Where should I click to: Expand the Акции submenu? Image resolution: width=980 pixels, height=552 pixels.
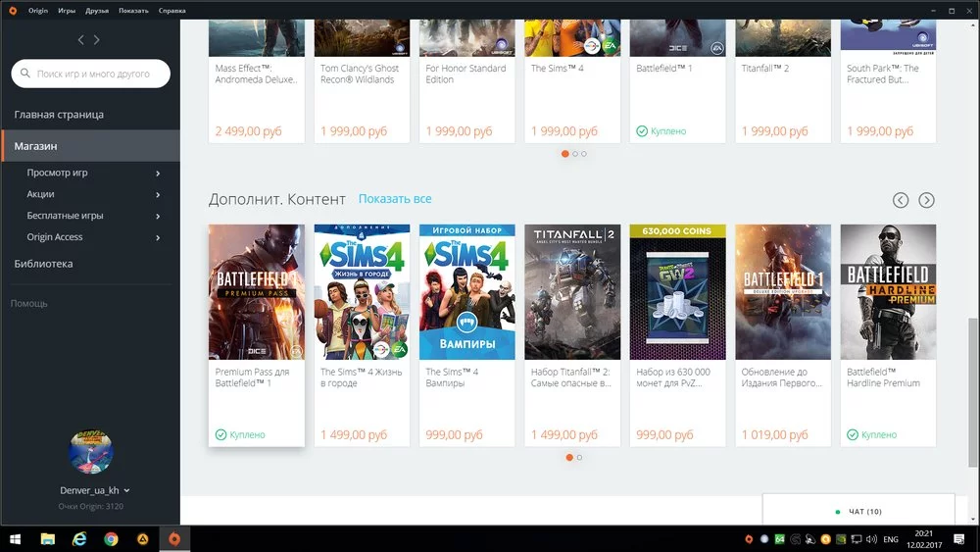(x=158, y=194)
